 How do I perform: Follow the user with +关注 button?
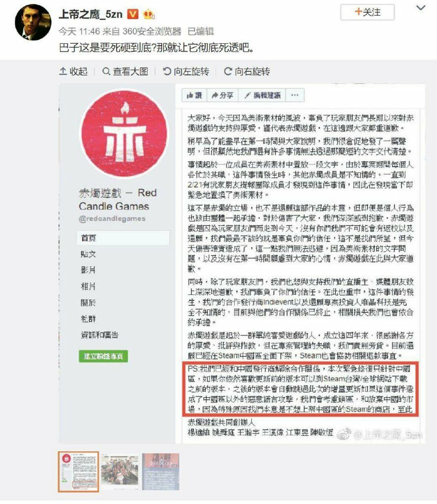[367, 12]
